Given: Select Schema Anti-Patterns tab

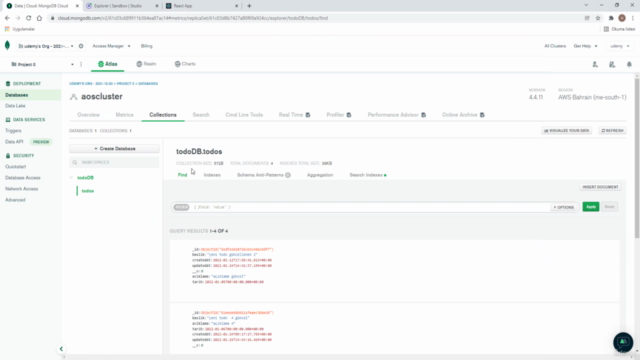Looking at the screenshot, I should point(260,175).
